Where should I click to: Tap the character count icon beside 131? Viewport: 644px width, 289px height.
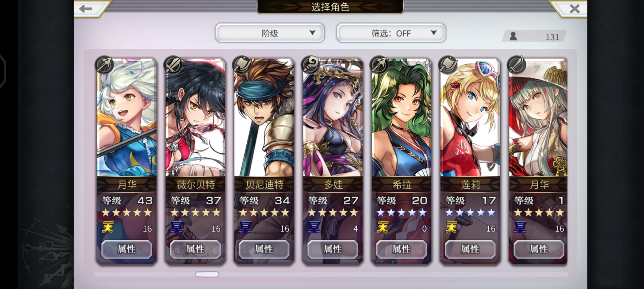(x=513, y=36)
